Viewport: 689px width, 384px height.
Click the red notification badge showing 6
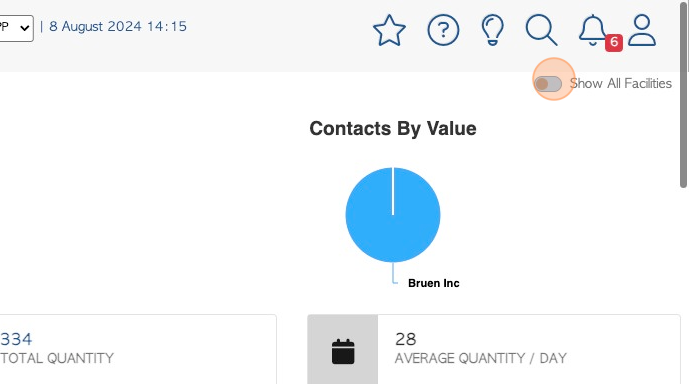pyautogui.click(x=614, y=43)
